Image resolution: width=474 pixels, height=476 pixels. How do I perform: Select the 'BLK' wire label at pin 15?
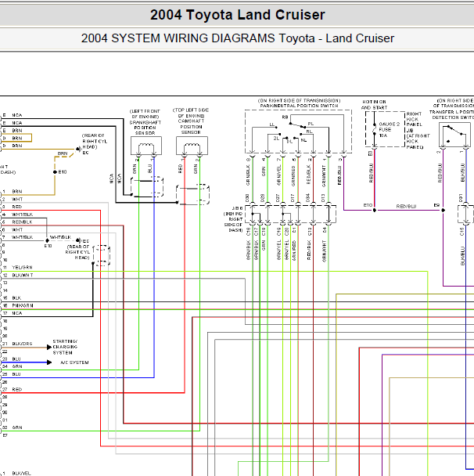point(16,297)
